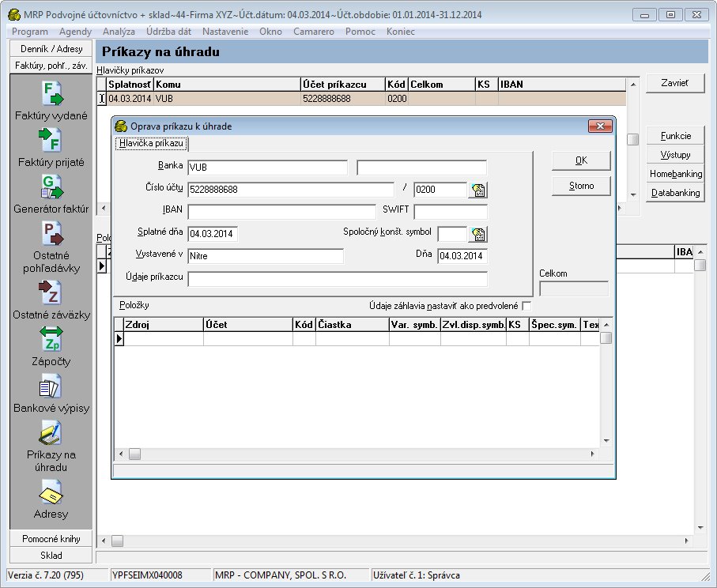Open Bankové výpisy icon
This screenshot has width=717, height=588.
pyautogui.click(x=51, y=386)
